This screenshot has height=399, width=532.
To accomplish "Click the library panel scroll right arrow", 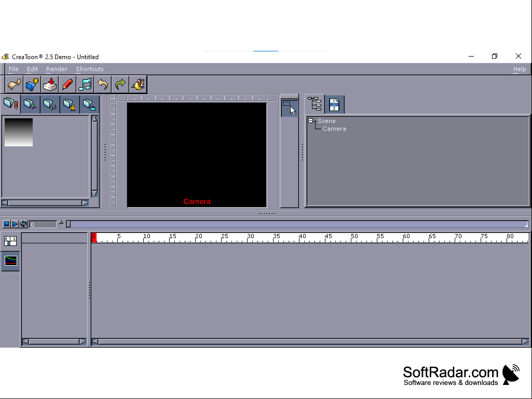I will click(x=85, y=203).
